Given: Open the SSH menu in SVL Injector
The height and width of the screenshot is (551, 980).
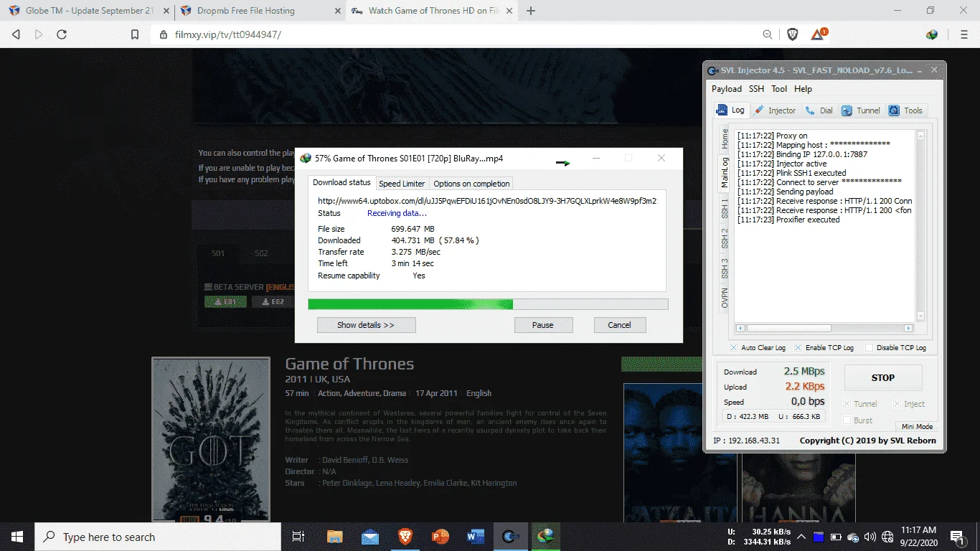Looking at the screenshot, I should point(756,89).
